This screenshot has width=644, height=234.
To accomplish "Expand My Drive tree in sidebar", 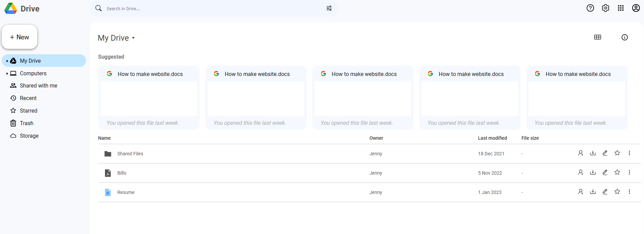I will tap(7, 61).
